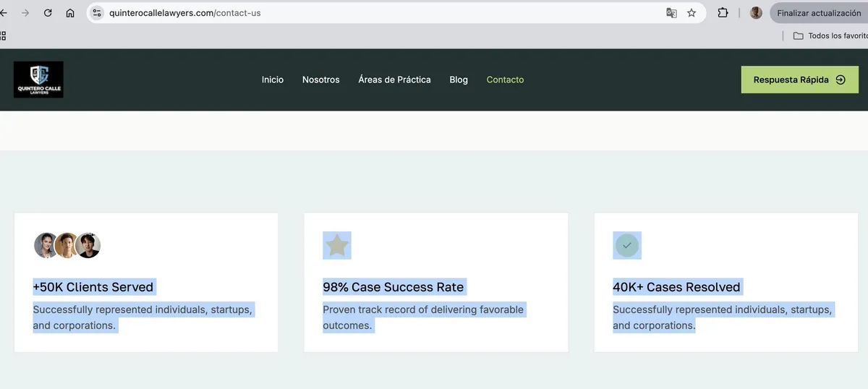Viewport: 868px width, 389px height.
Task: Click the Quintero Calle Lawyers logo
Action: pos(38,80)
